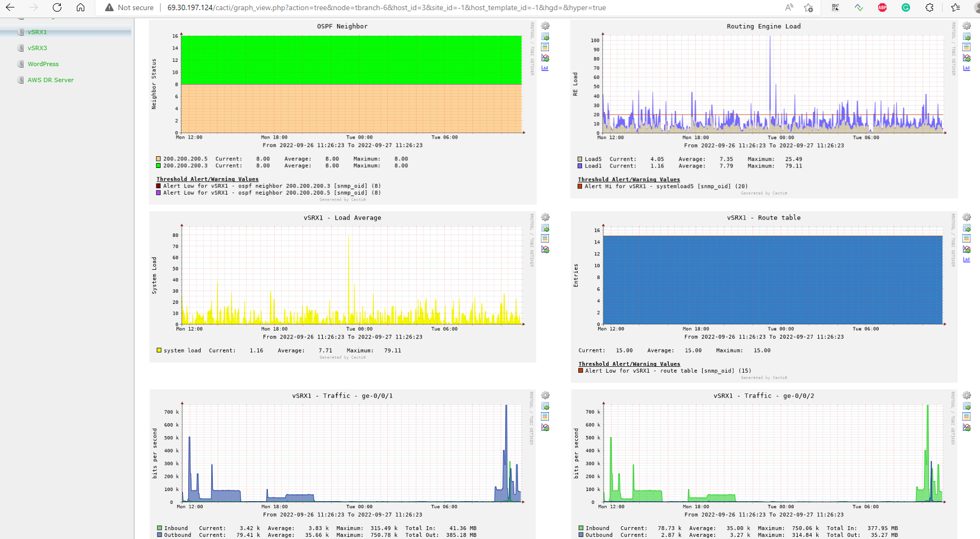Open AWS DR Server tree node

51,80
